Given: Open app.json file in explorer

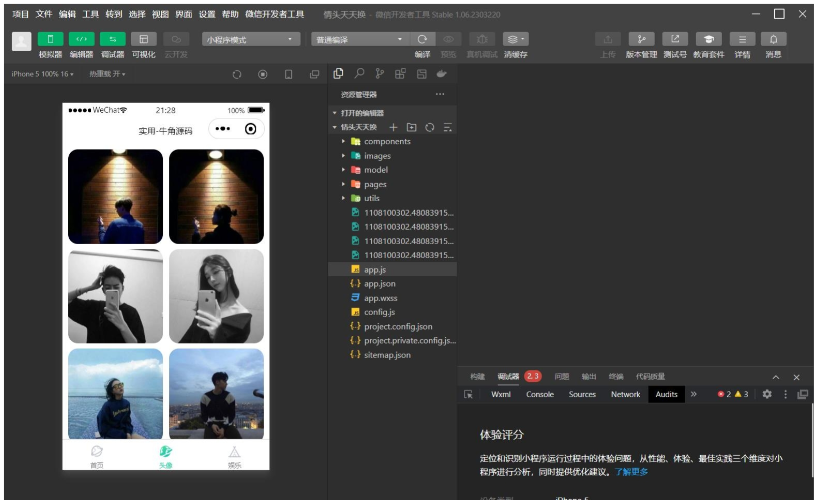Looking at the screenshot, I should pos(379,284).
